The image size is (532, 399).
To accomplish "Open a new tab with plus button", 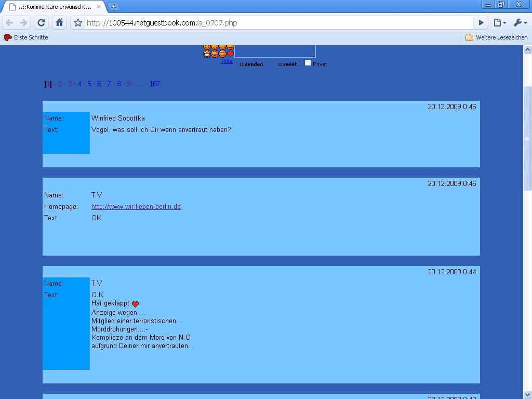I will click(x=114, y=7).
